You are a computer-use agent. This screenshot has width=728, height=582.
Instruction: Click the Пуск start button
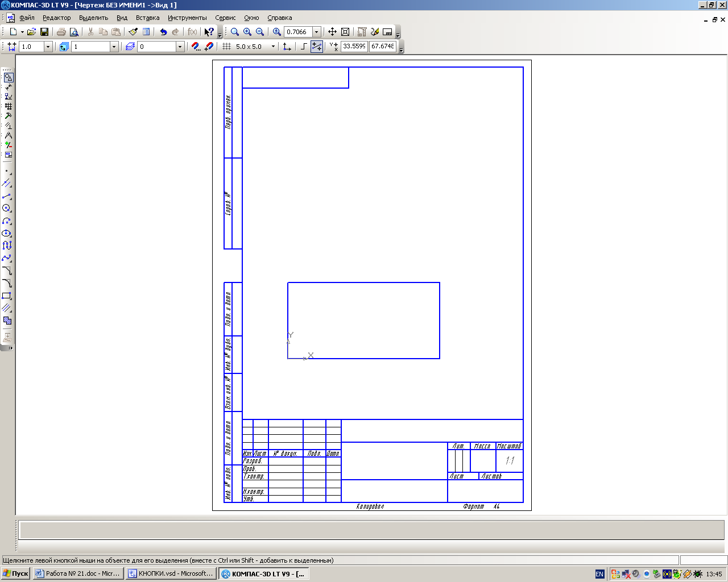coord(15,573)
